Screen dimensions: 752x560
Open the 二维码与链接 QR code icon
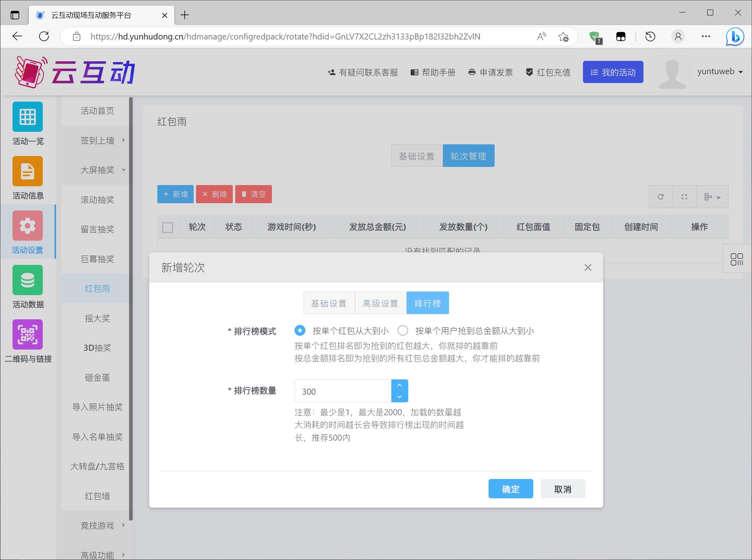[27, 335]
